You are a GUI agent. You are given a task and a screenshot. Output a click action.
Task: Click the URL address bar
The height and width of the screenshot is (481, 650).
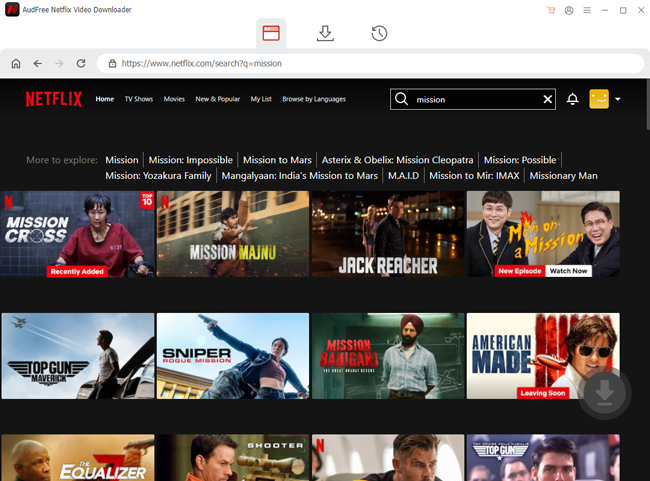point(370,63)
